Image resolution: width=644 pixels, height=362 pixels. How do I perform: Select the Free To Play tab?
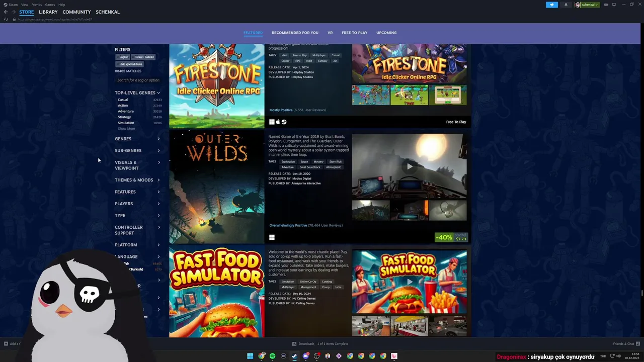[x=354, y=33]
